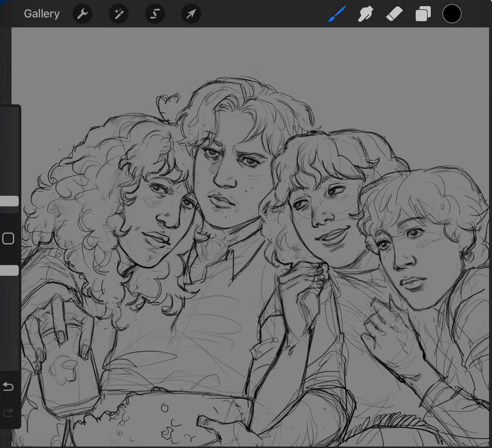The height and width of the screenshot is (448, 492).
Task: Select the Eraser tool
Action: click(394, 14)
